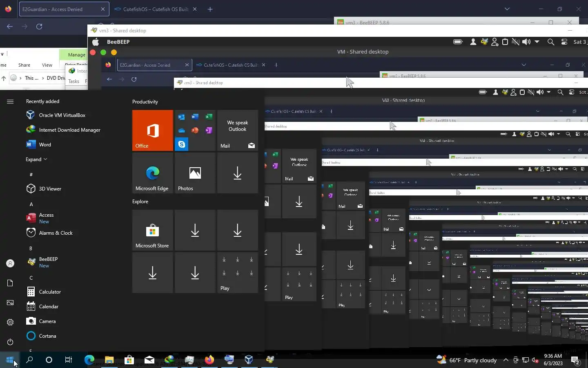Click the Apple logo in shared desktop
Screen dimensions: 588x368
point(96,42)
